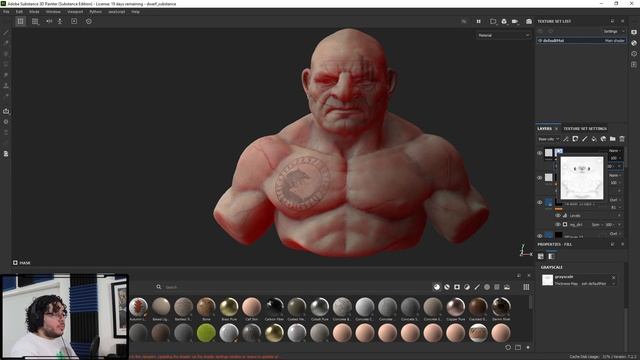Select the Clone stamp tool
The height and width of the screenshot is (360, 640).
[x=6, y=86]
